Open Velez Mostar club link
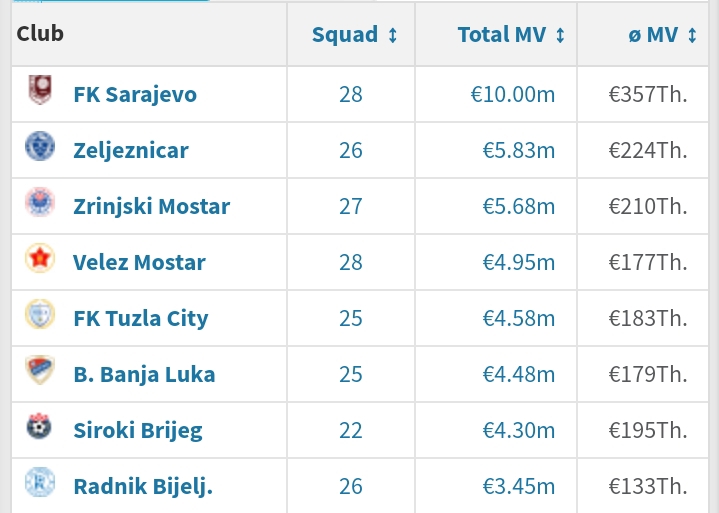This screenshot has height=513, width=719. (139, 262)
